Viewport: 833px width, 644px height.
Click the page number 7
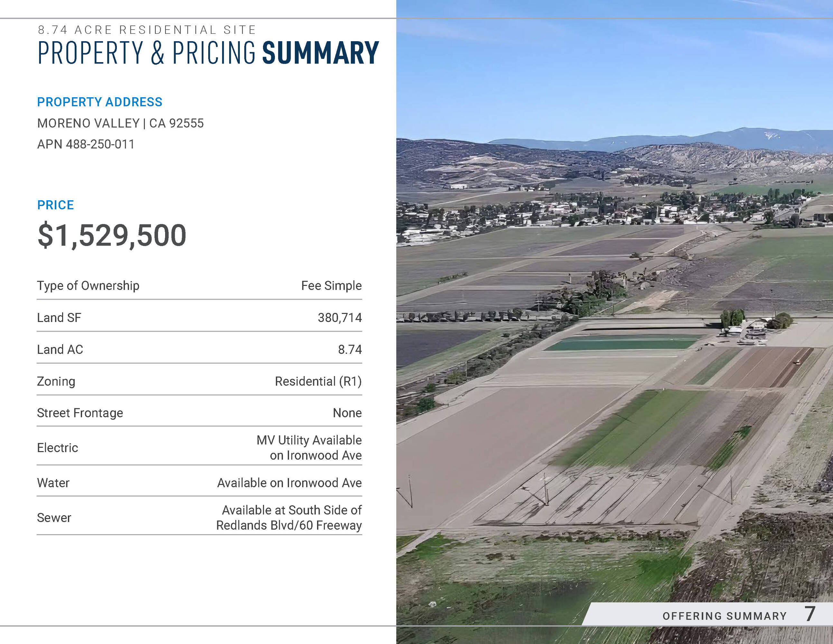click(x=810, y=614)
